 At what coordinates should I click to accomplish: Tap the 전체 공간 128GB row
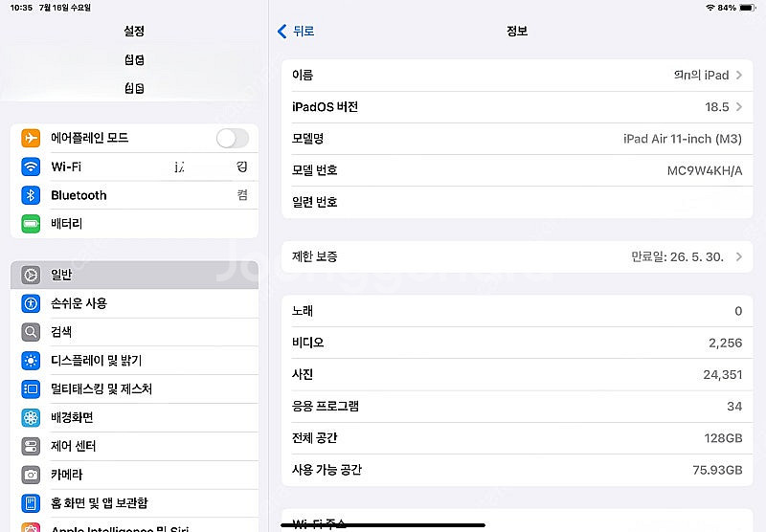click(517, 438)
